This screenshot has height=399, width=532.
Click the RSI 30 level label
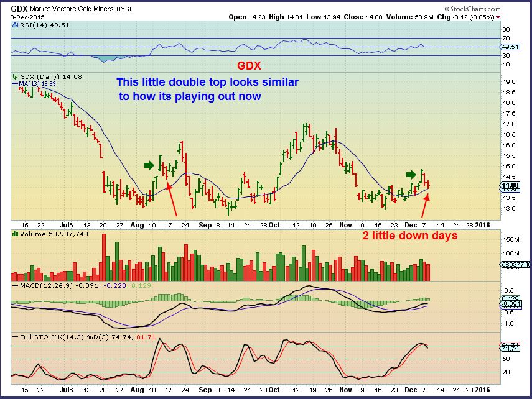click(506, 55)
